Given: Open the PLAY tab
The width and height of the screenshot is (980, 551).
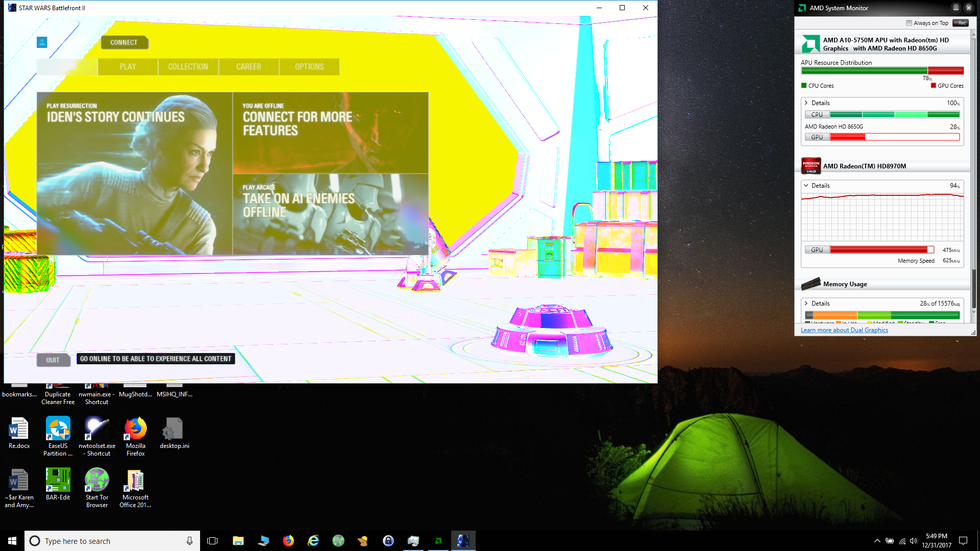Looking at the screenshot, I should (128, 67).
